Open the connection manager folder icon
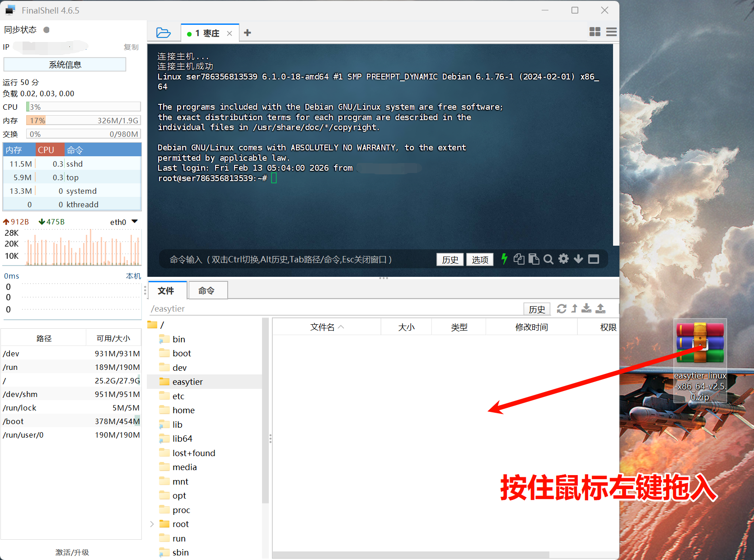754x560 pixels. (163, 33)
